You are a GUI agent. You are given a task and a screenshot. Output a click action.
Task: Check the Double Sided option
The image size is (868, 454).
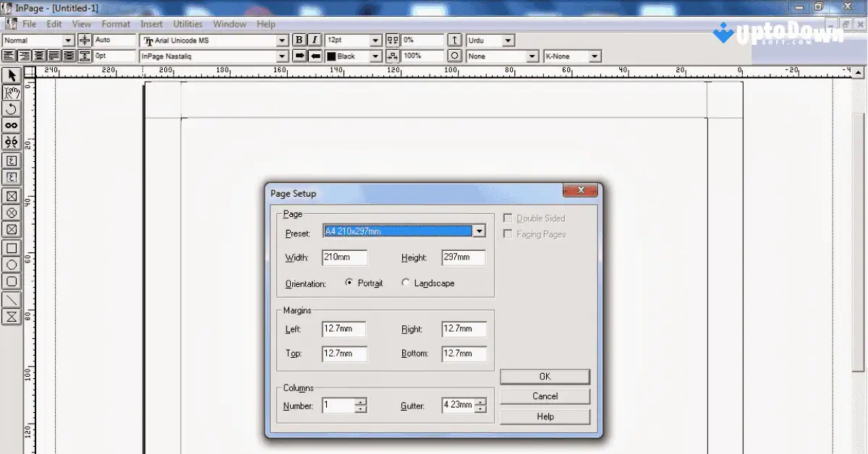[507, 218]
